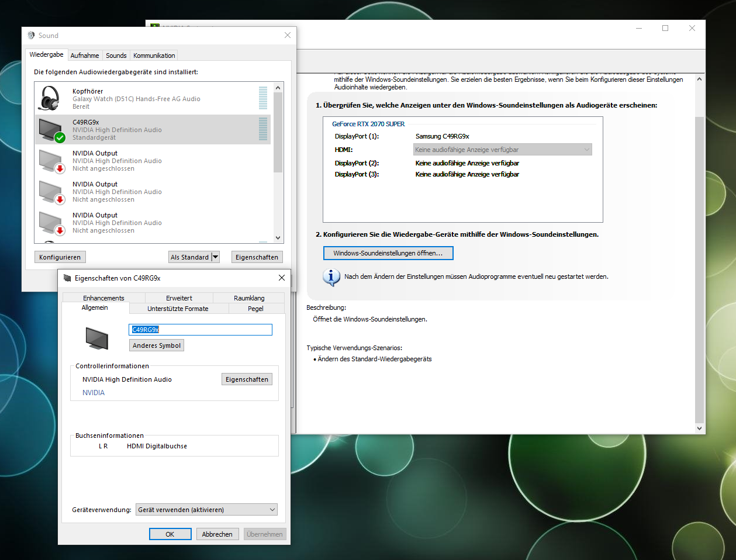The height and width of the screenshot is (560, 736).
Task: Open controller Eigenschaften for NVIDIA High Definition Audio
Action: (247, 379)
